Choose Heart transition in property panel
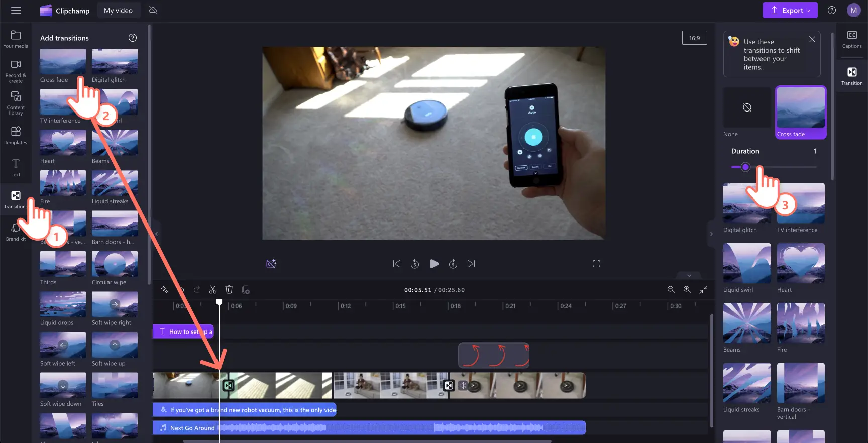 (801, 263)
